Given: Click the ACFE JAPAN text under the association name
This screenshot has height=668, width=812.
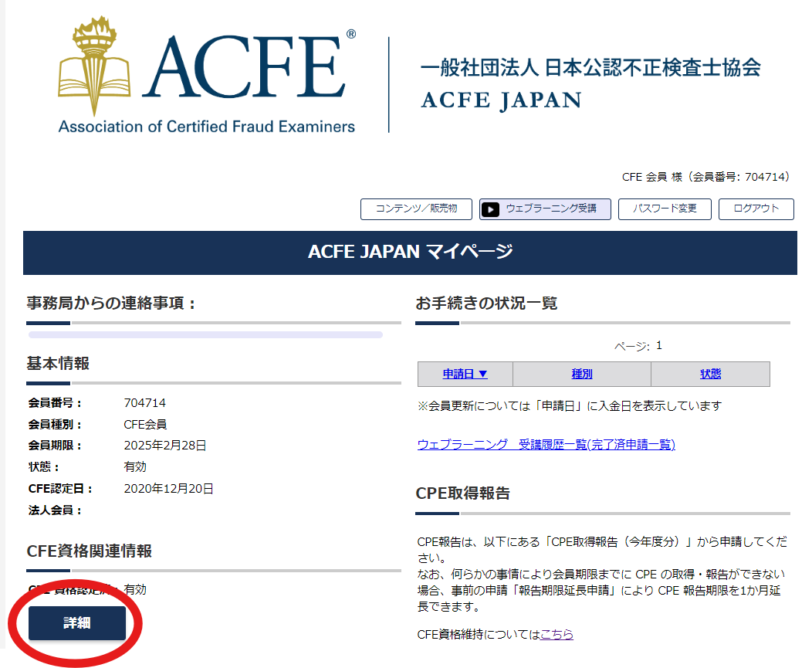Looking at the screenshot, I should (x=501, y=100).
